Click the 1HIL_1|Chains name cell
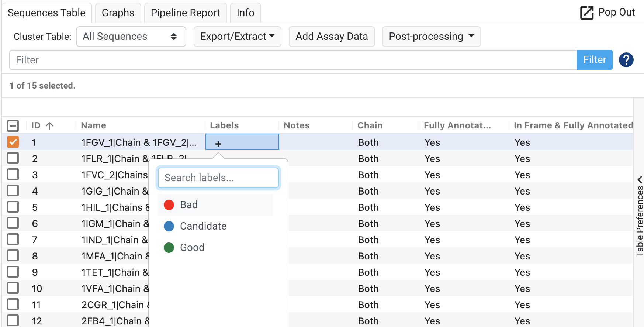Screen dimensions: 644x327 coord(115,207)
